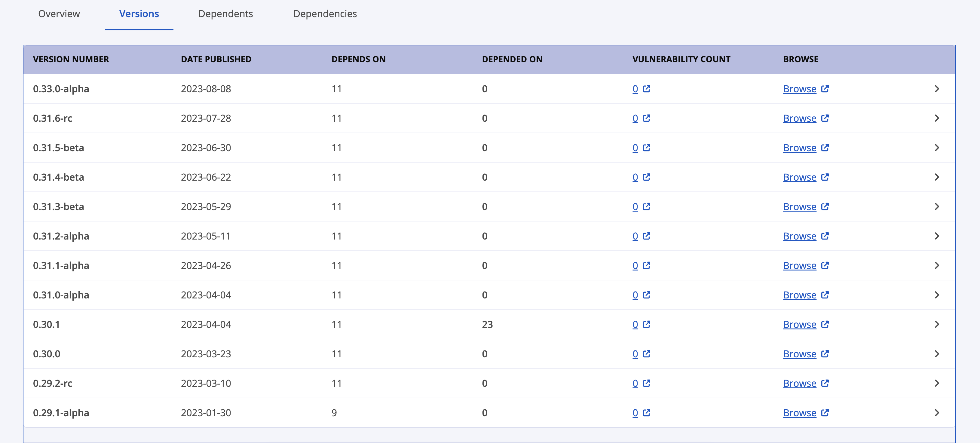The image size is (980, 443).
Task: Click Browse link for 0.31.4-beta
Action: (799, 177)
